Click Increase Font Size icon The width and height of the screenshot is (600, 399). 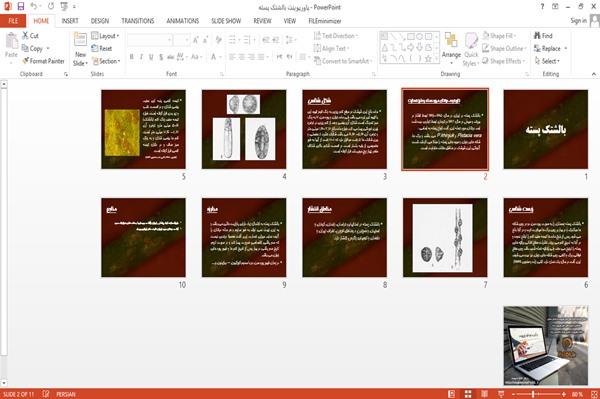(196, 40)
